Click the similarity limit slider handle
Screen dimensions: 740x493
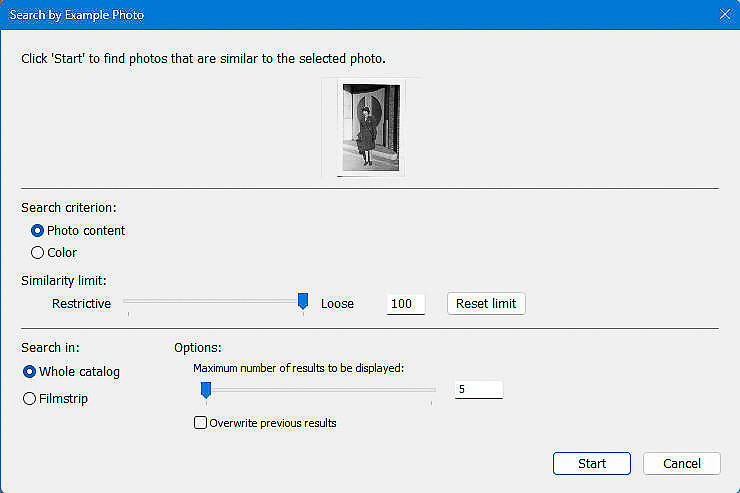[303, 301]
